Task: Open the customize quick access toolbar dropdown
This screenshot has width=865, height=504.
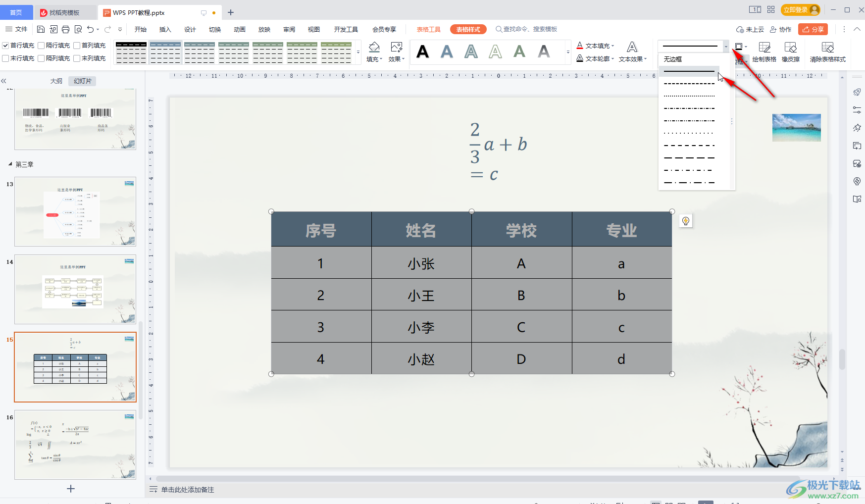Action: pos(120,29)
